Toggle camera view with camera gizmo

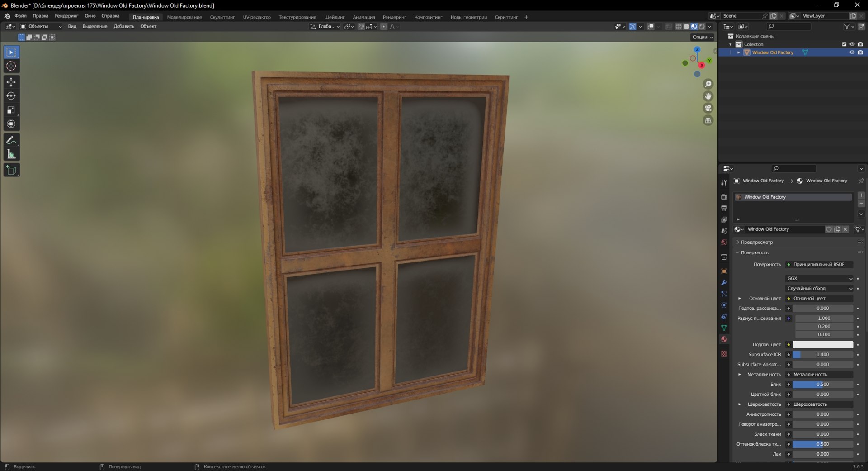708,108
